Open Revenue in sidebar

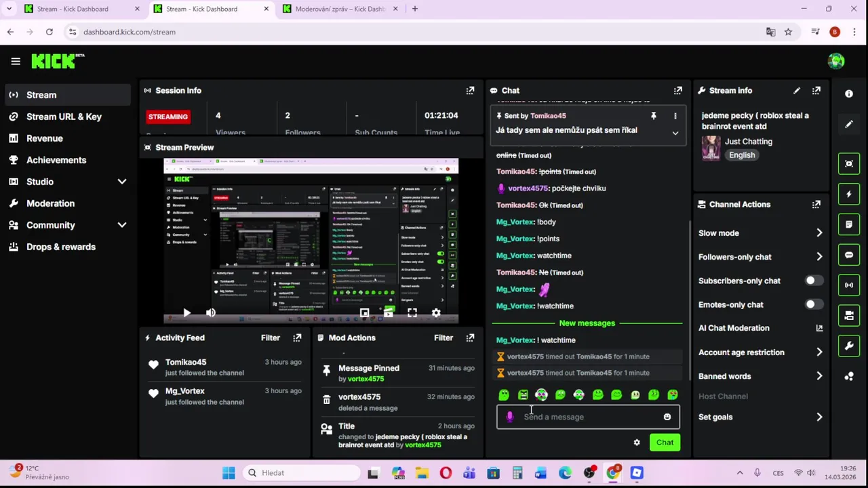pyautogui.click(x=45, y=138)
